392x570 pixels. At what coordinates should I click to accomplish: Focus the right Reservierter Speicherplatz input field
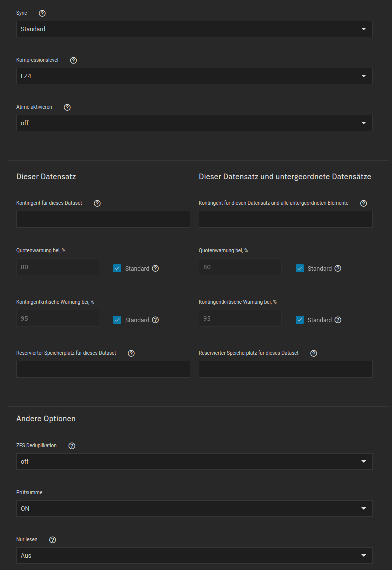click(286, 369)
